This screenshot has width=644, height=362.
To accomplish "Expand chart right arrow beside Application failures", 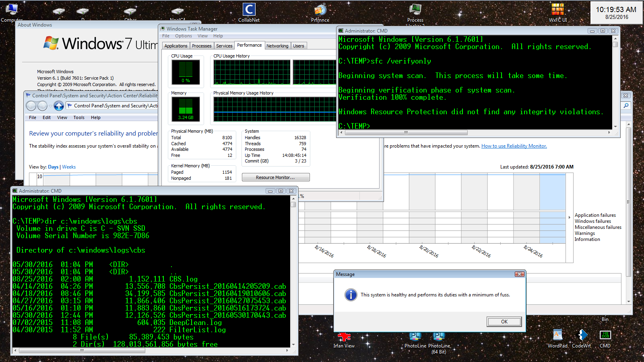I will [x=569, y=217].
